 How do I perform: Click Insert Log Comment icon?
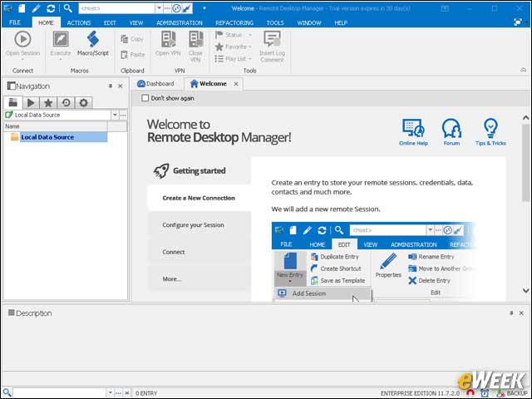click(272, 39)
